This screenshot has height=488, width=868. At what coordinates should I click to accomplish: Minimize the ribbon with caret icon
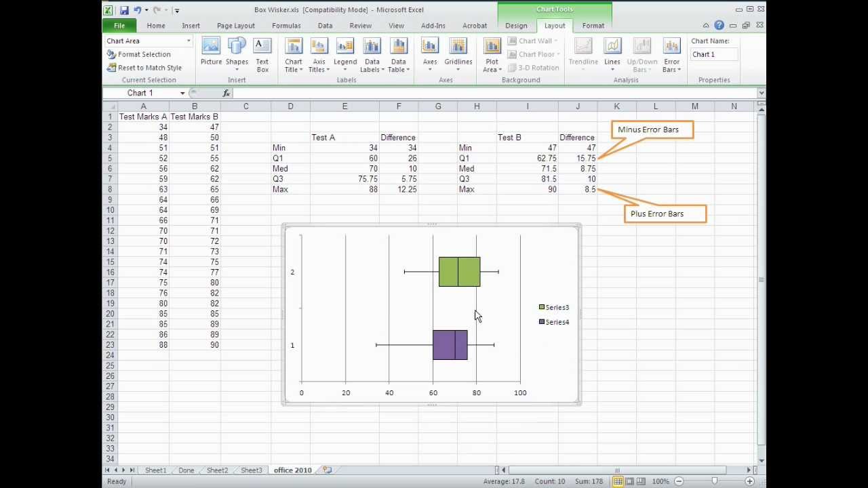[706, 26]
